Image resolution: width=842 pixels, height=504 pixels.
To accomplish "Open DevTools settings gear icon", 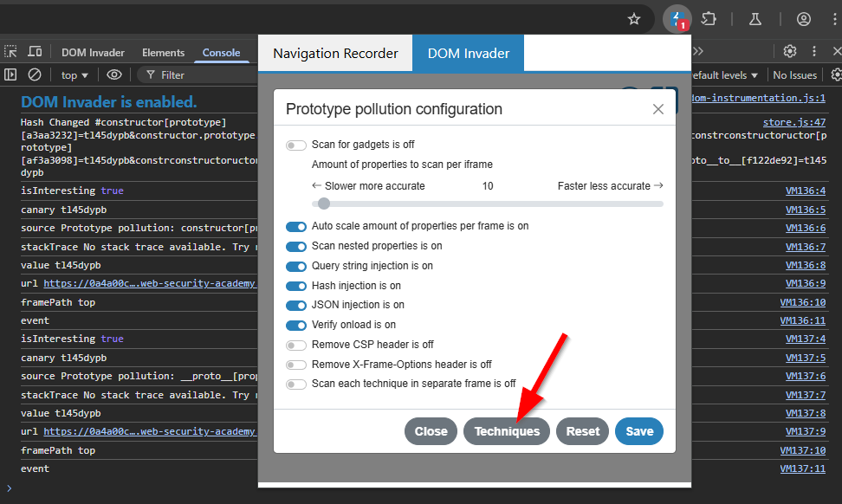I will tap(789, 51).
